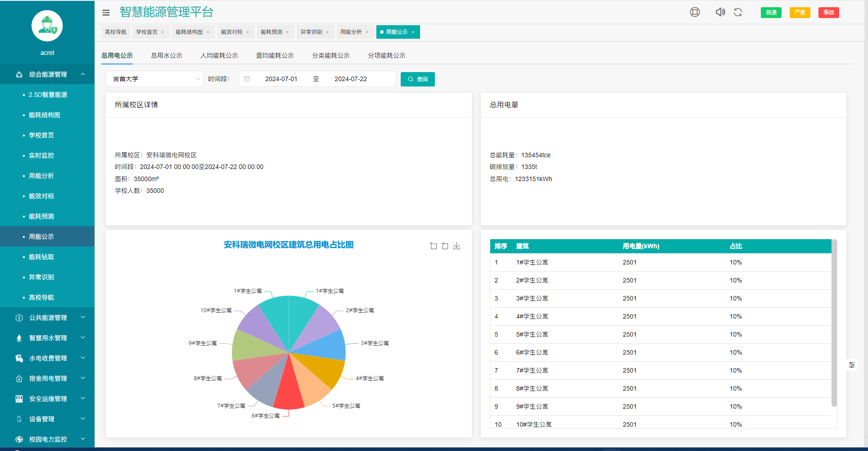Close the 能效对标 page tab

248,32
